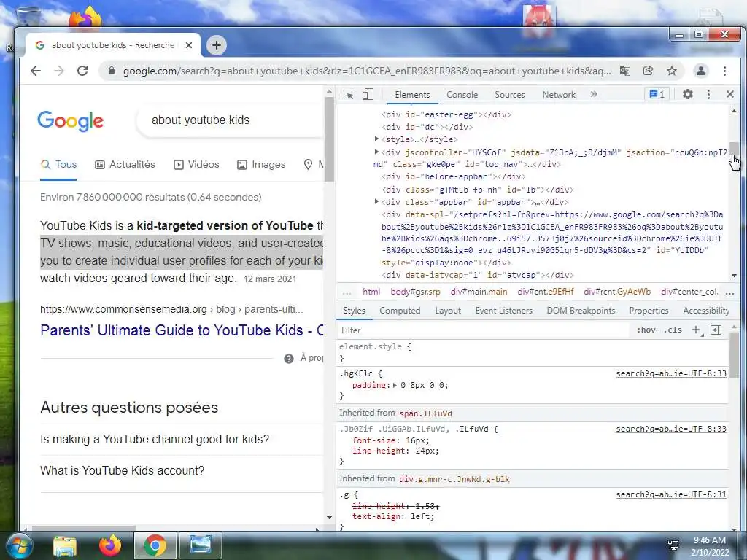Expand the style element node
The width and height of the screenshot is (747, 560).
click(376, 139)
